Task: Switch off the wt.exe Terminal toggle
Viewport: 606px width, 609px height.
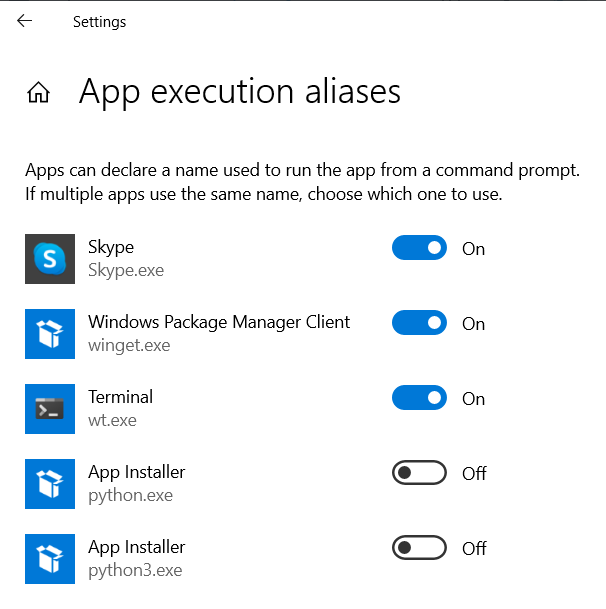Action: [419, 397]
